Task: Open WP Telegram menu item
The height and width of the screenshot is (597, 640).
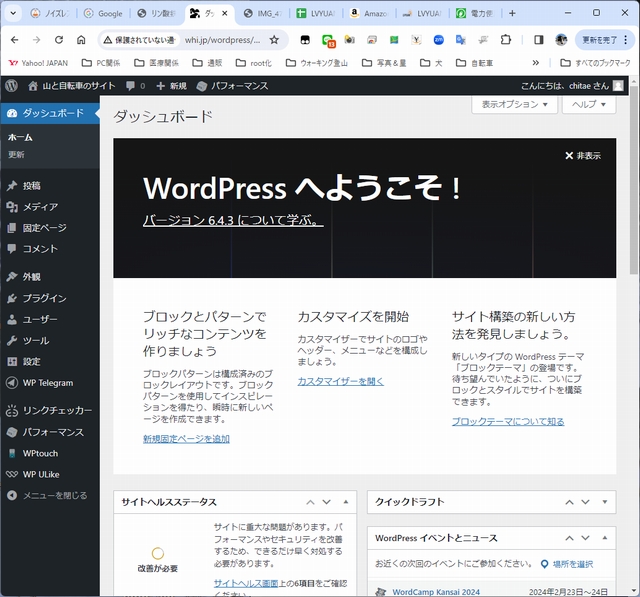Action: click(x=50, y=383)
